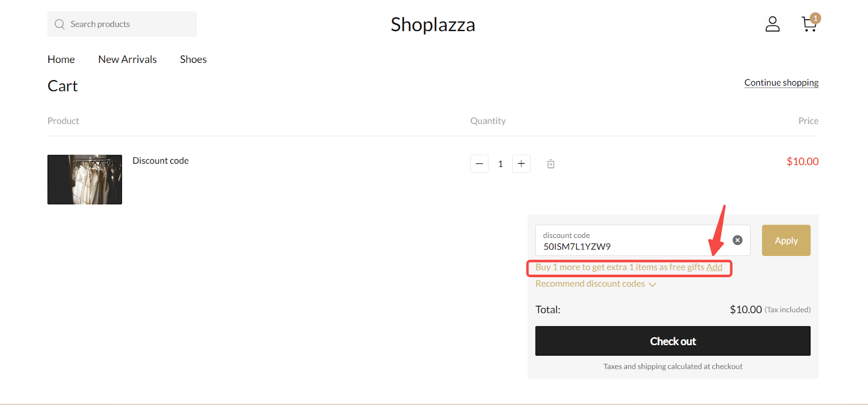Open the product thumbnail image

point(85,179)
